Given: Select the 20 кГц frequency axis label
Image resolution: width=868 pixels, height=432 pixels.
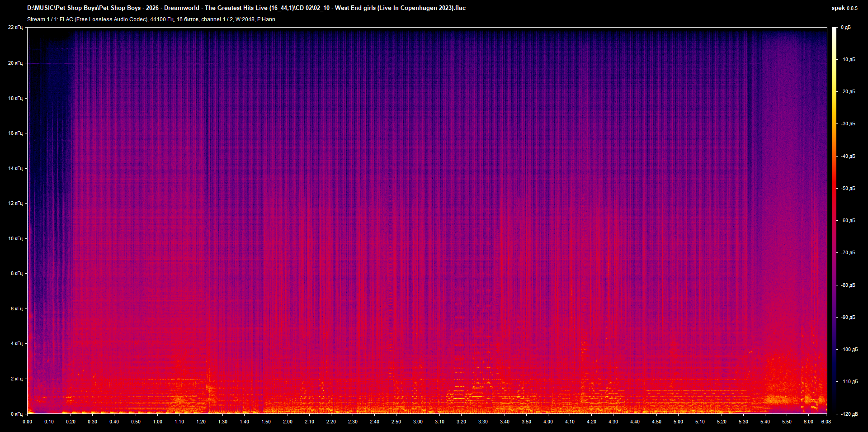Looking at the screenshot, I should (15, 63).
